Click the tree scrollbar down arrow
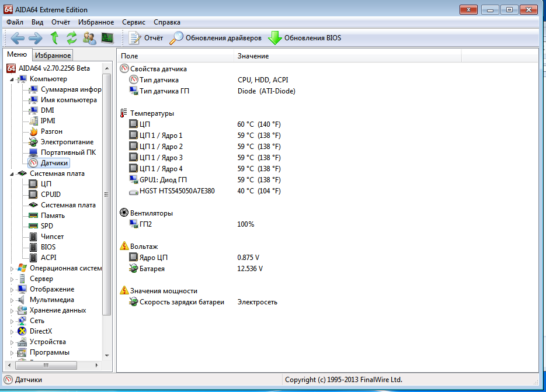 [107, 356]
